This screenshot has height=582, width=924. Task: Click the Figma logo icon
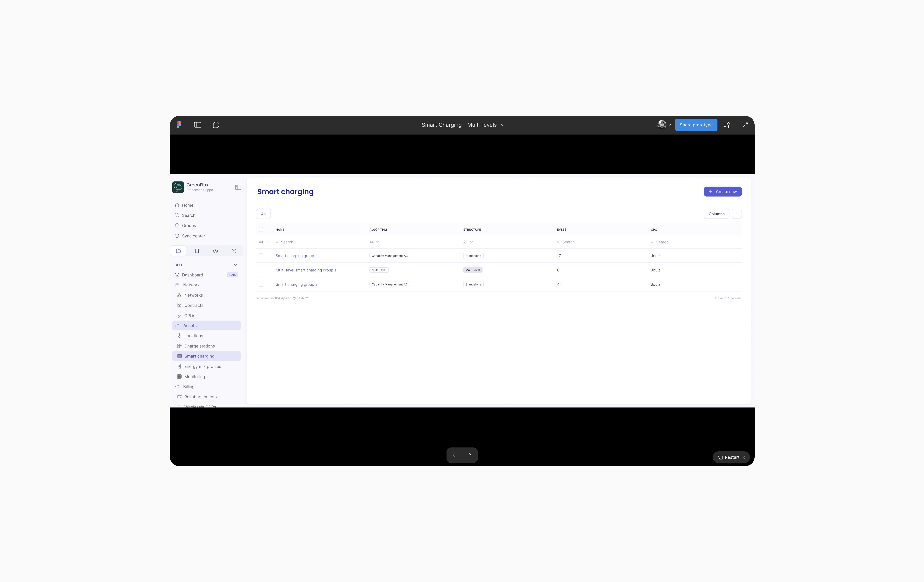(x=179, y=125)
